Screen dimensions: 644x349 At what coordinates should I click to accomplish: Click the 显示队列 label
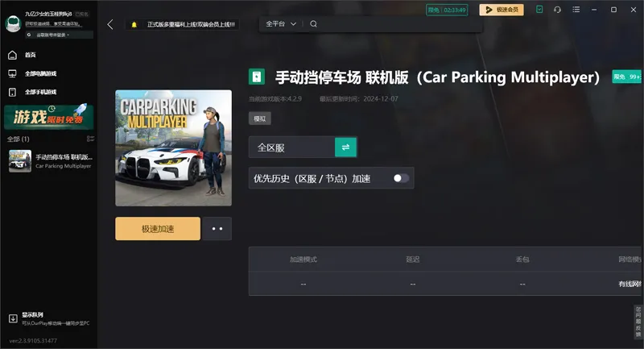(32, 314)
